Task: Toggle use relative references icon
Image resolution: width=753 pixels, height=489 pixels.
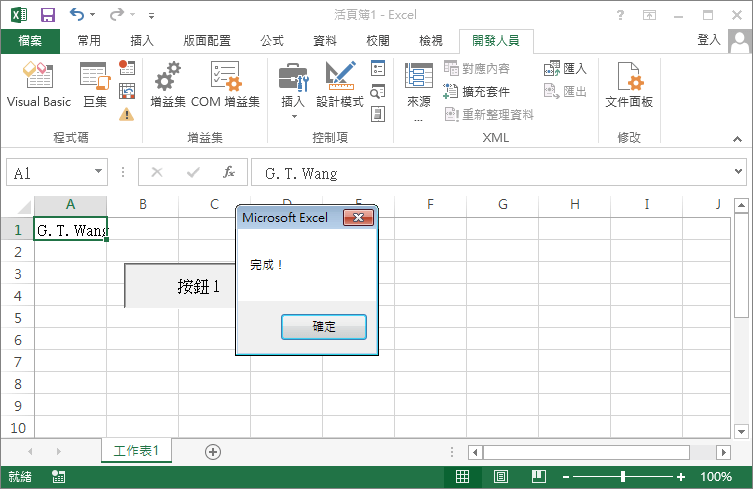Action: coord(127,91)
